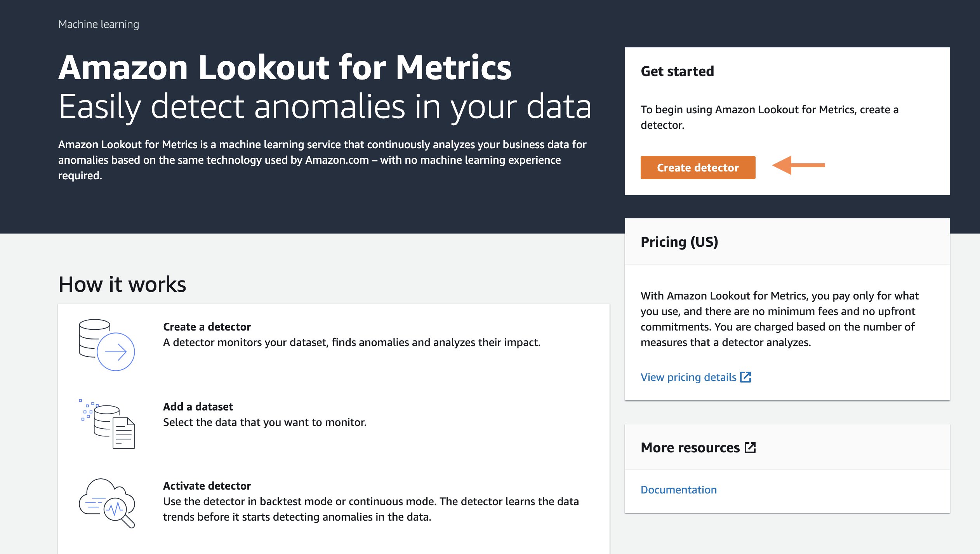Click the More resources heading

tap(690, 448)
